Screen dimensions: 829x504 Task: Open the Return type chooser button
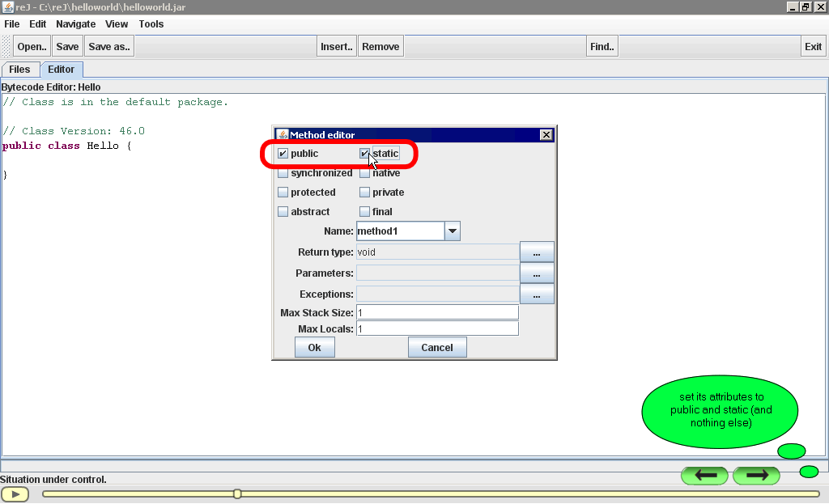537,252
